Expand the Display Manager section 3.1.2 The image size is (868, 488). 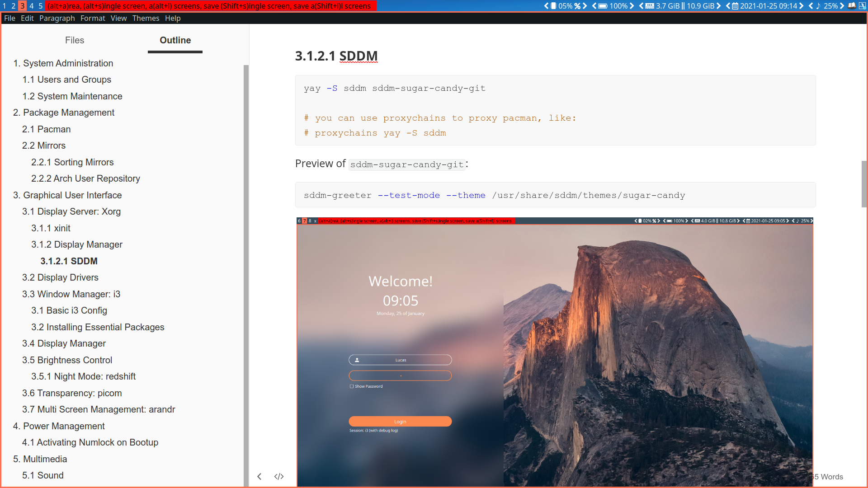pos(76,244)
